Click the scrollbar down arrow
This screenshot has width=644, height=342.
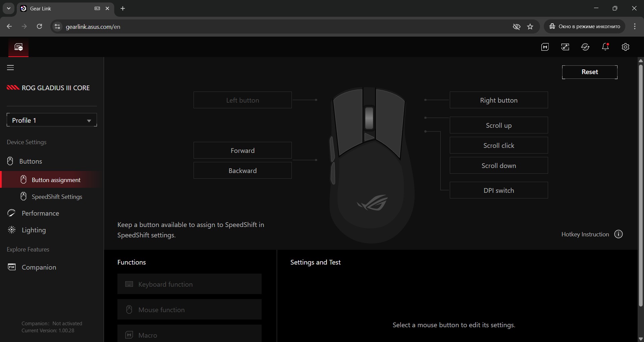pos(641,339)
